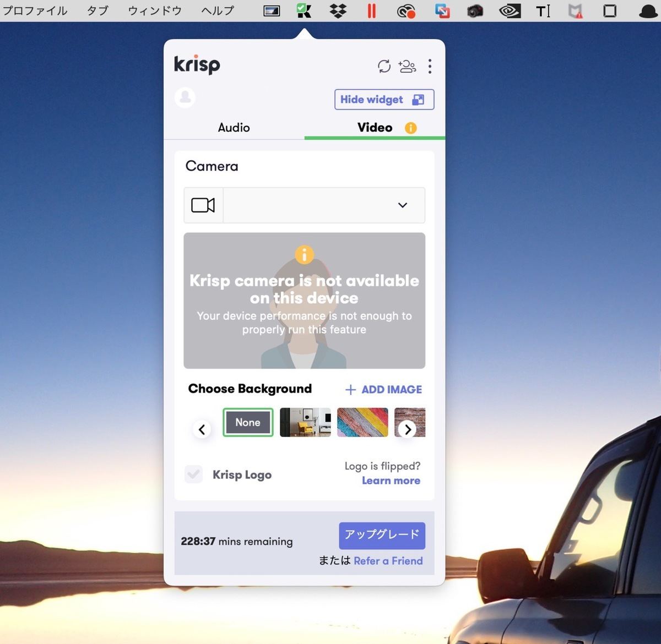Open the Dropbox menu bar icon

[x=338, y=10]
